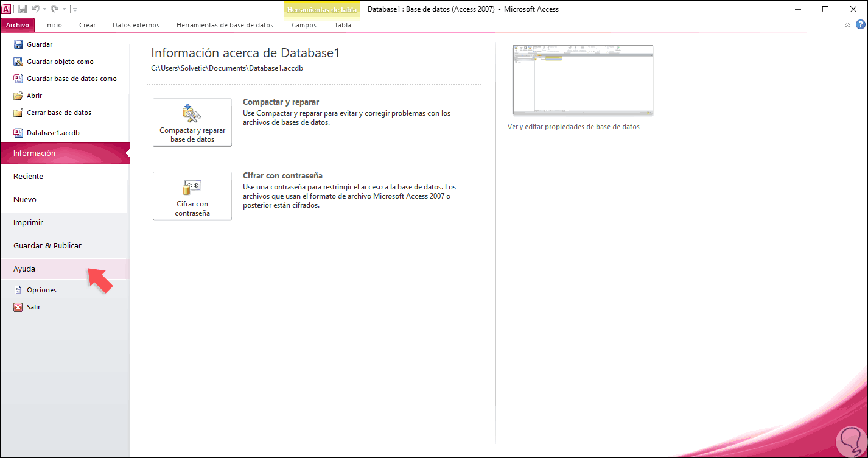Click the Access application icon in title bar
This screenshot has height=458, width=868.
click(x=7, y=9)
